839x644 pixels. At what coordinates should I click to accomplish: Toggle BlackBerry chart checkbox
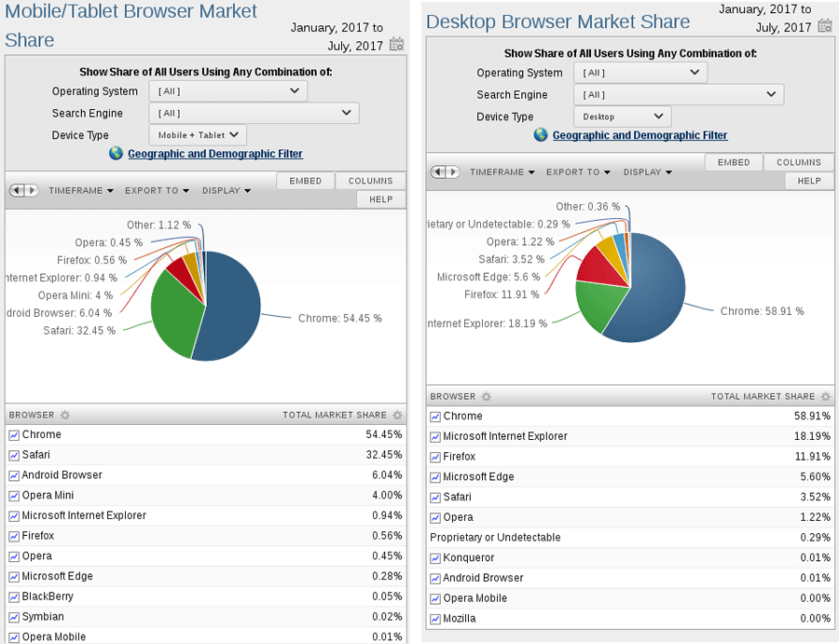pyautogui.click(x=14, y=597)
